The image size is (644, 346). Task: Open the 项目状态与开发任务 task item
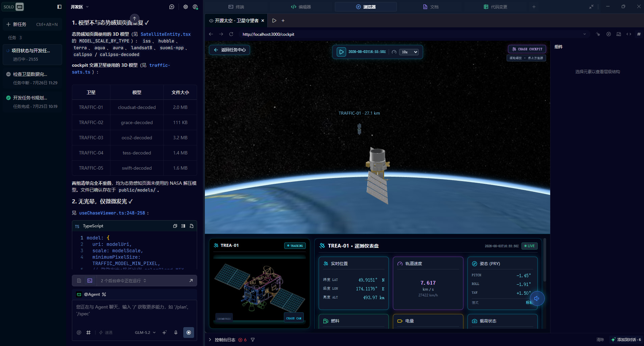[32, 54]
